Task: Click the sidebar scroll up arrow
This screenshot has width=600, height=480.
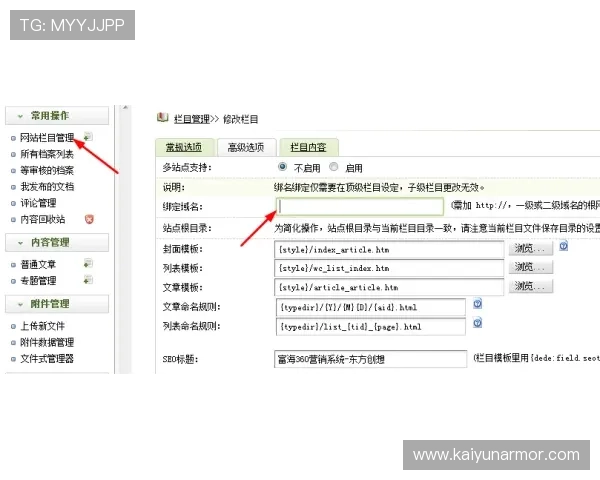Action: click(125, 108)
